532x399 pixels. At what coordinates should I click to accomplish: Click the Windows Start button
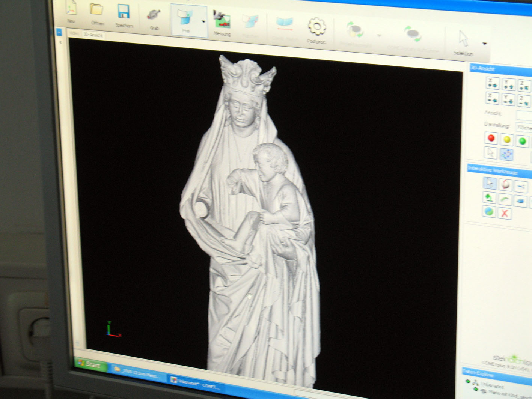tap(90, 364)
